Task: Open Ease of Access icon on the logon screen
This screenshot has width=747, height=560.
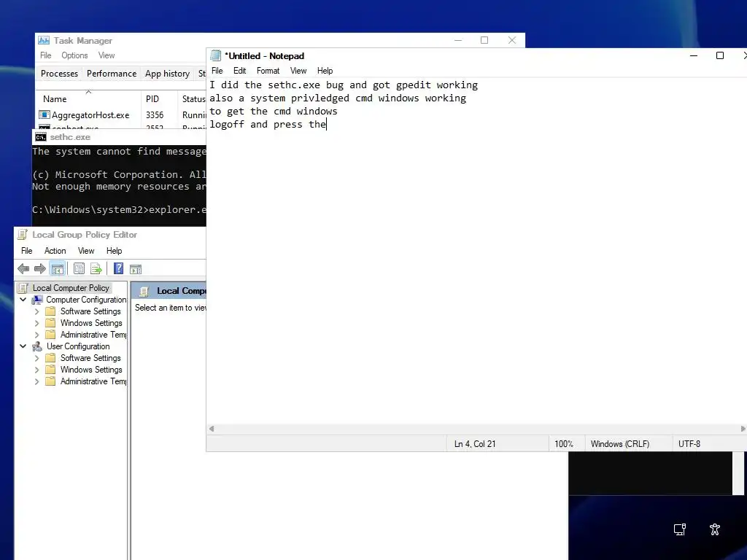Action: click(715, 529)
